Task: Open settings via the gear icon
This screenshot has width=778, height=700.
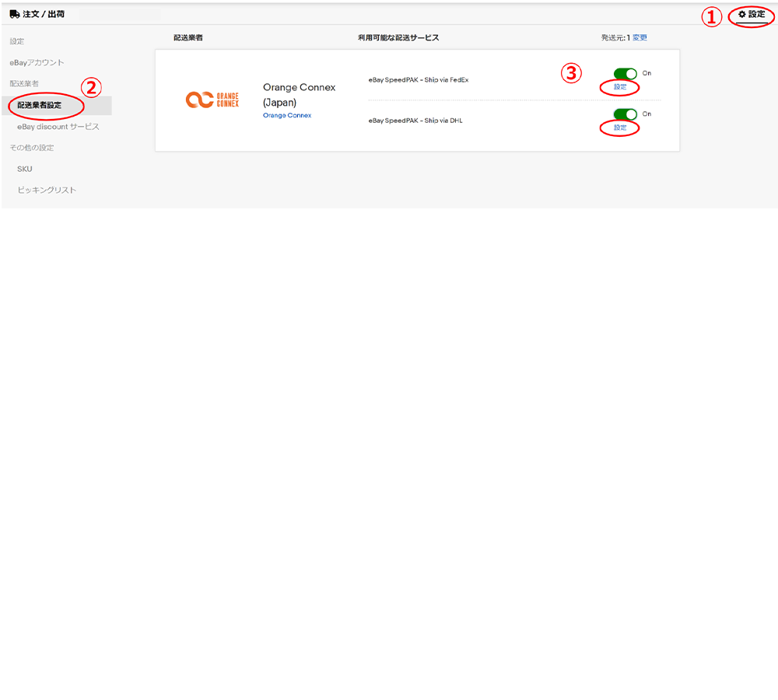Action: click(x=741, y=14)
